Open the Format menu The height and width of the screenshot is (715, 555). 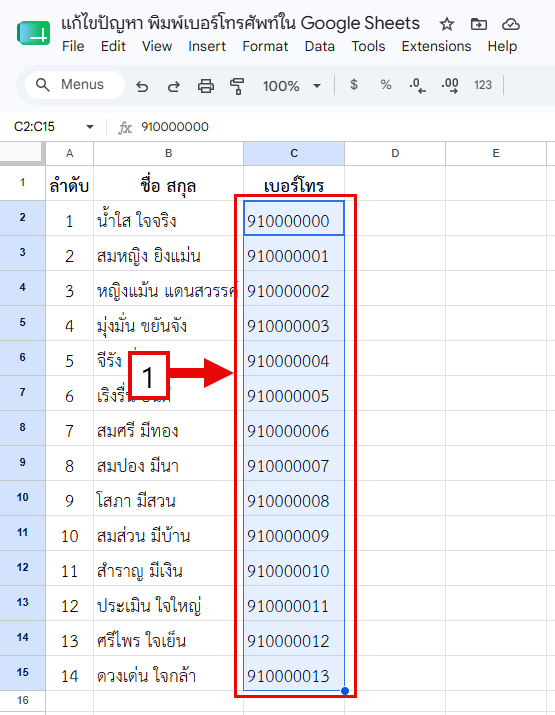click(265, 47)
